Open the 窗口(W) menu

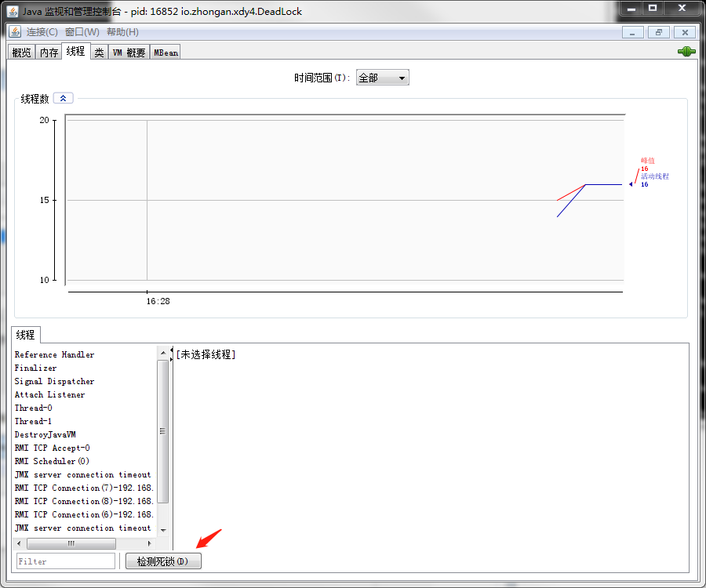pyautogui.click(x=82, y=32)
